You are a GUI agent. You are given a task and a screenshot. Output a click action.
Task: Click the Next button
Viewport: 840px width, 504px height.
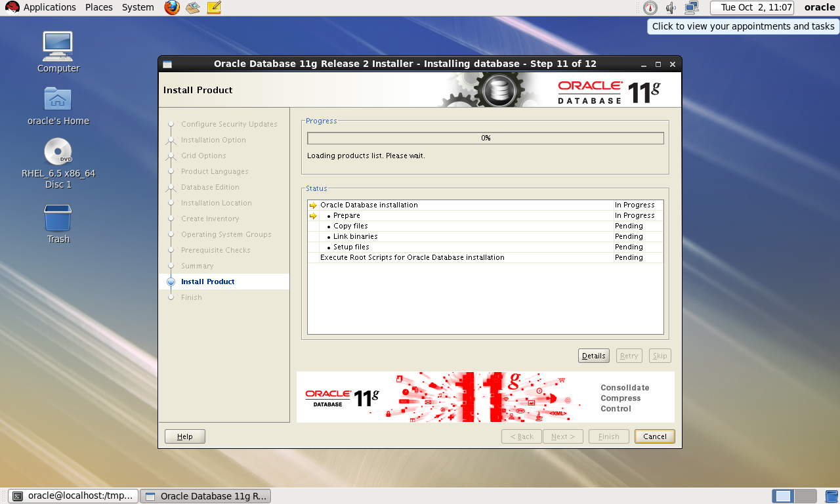tap(563, 436)
